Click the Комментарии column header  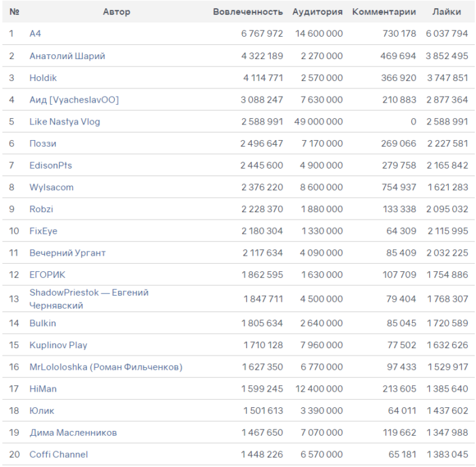(x=384, y=12)
